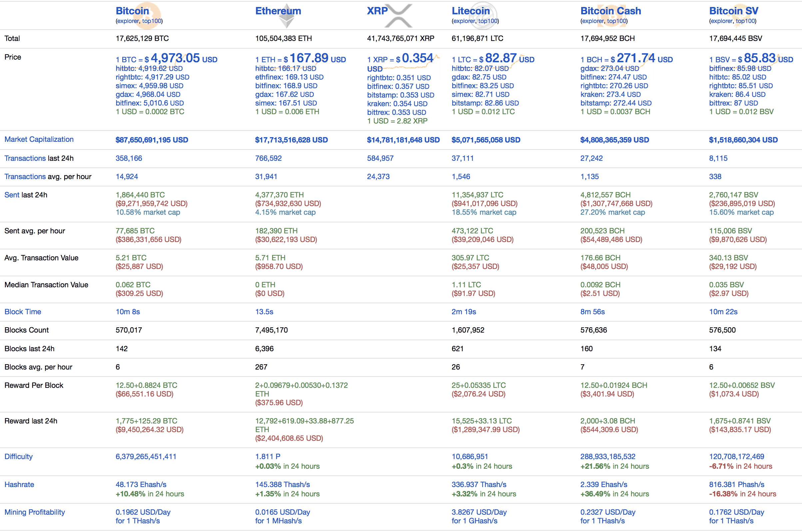Viewport: 802px width, 532px height.
Task: Click XRP kraken price 0.354 USD
Action: pos(397,104)
